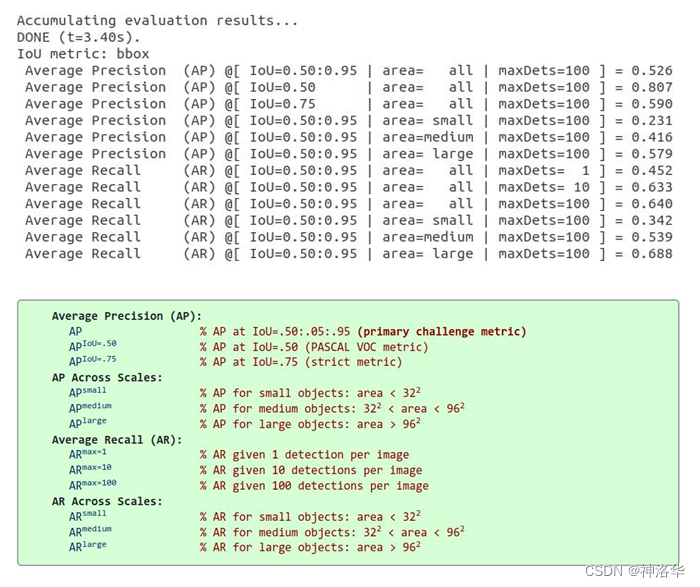Click '% AR given 1 detection per image'

pyautogui.click(x=304, y=455)
